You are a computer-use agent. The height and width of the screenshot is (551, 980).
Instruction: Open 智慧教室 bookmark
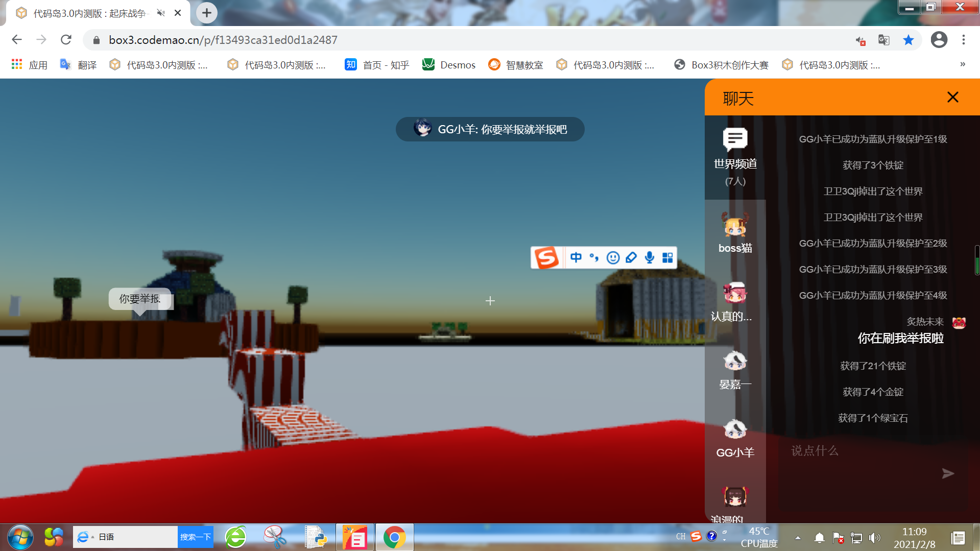click(x=515, y=65)
